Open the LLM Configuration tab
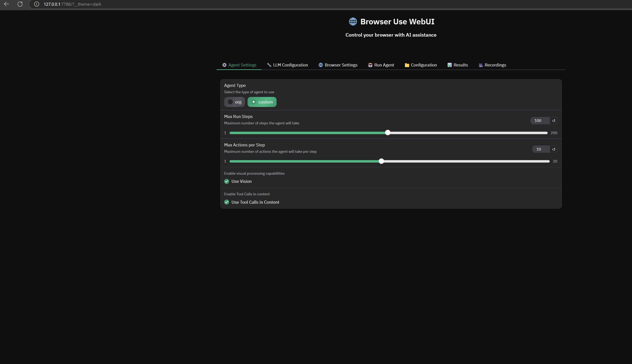 click(287, 65)
